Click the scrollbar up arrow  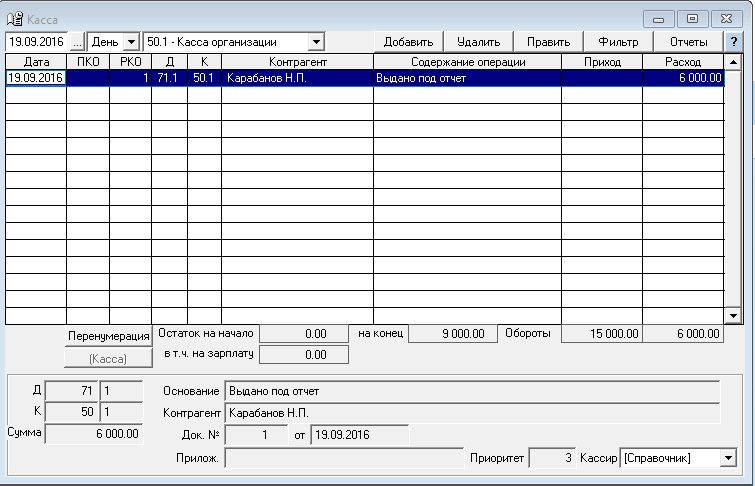(733, 62)
